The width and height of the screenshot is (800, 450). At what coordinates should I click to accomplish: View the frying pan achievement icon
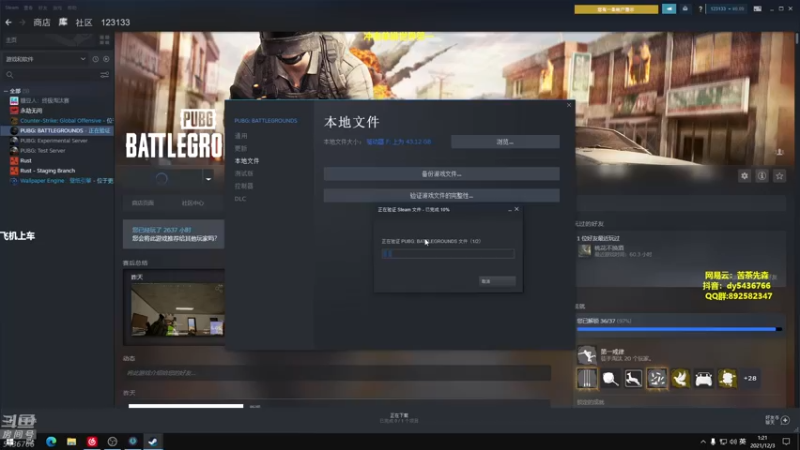tap(610, 379)
